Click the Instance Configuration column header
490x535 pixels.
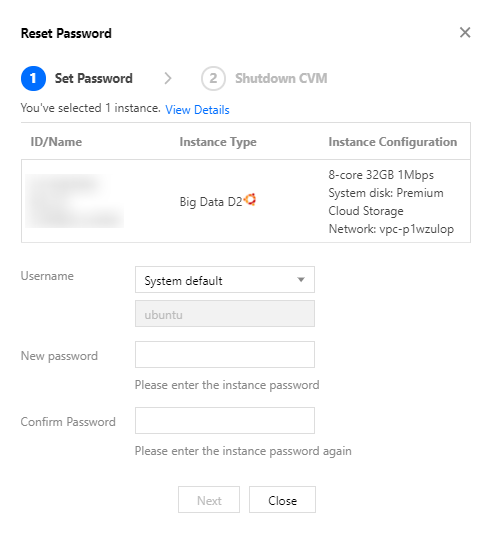coord(393,142)
